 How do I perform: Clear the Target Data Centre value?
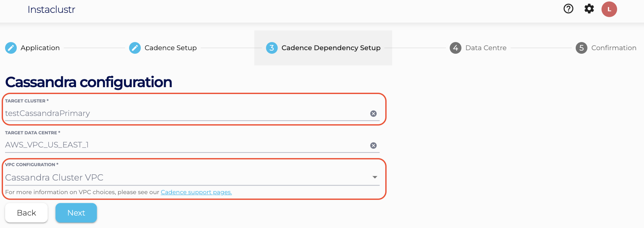click(373, 146)
